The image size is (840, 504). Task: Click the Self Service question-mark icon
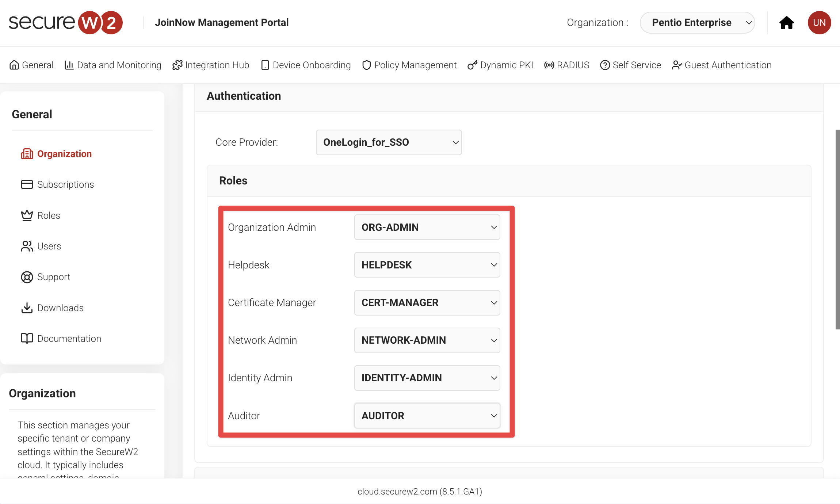[605, 65]
